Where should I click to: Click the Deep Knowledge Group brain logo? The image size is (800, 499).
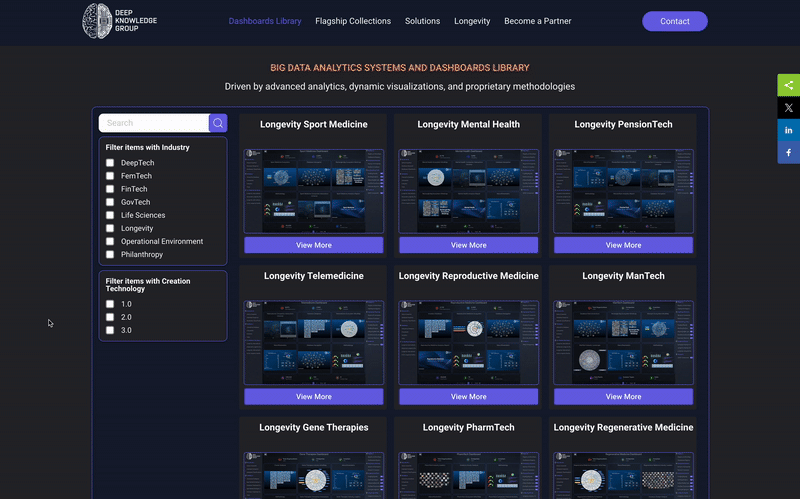point(120,21)
